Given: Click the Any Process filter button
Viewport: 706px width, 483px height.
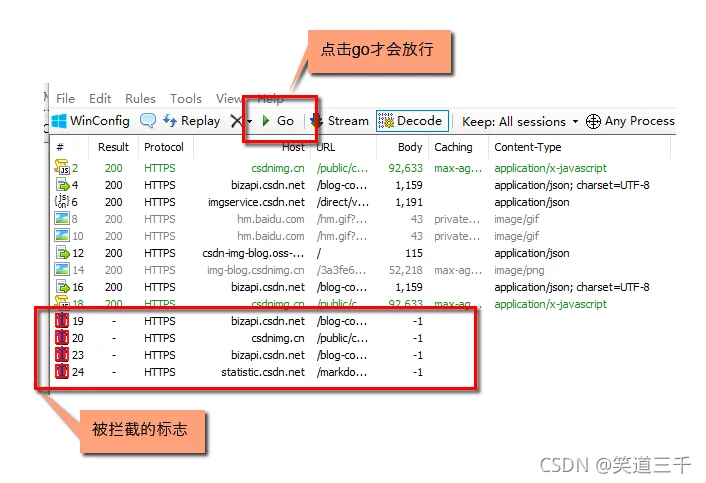Looking at the screenshot, I should [630, 121].
